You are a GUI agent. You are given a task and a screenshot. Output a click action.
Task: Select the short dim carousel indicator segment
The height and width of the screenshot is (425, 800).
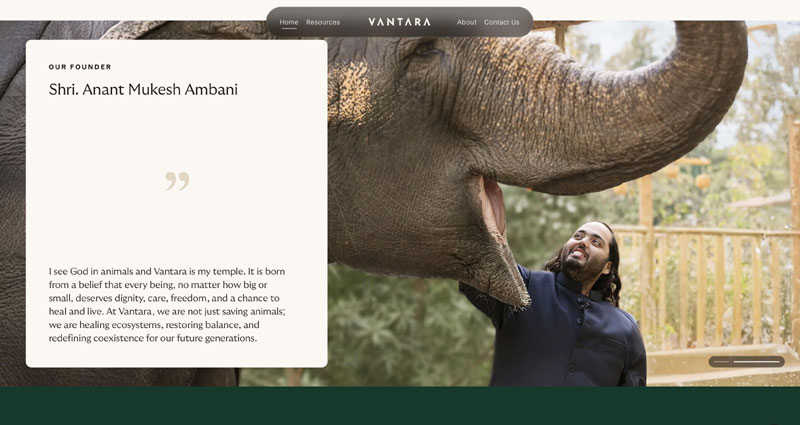click(721, 362)
